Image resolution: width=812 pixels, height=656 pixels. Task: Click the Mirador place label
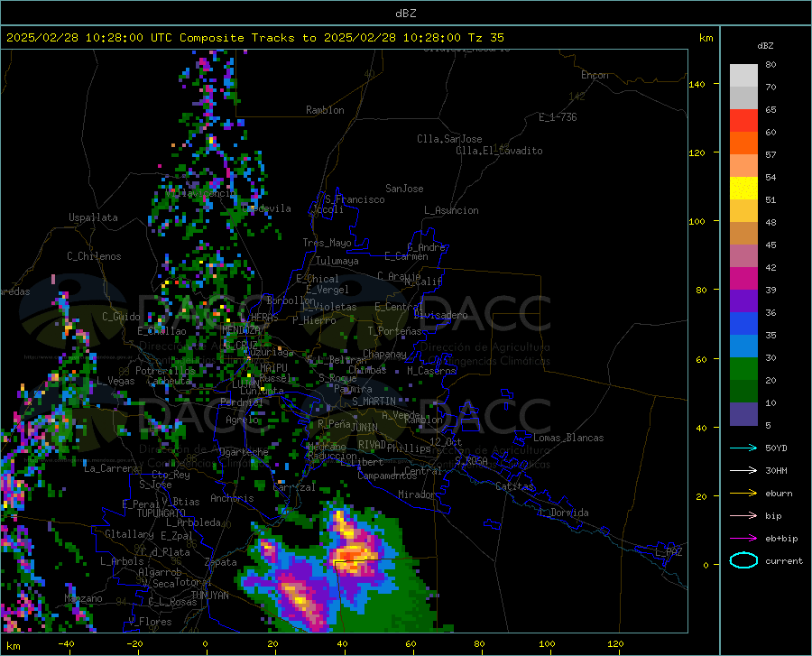tap(416, 495)
